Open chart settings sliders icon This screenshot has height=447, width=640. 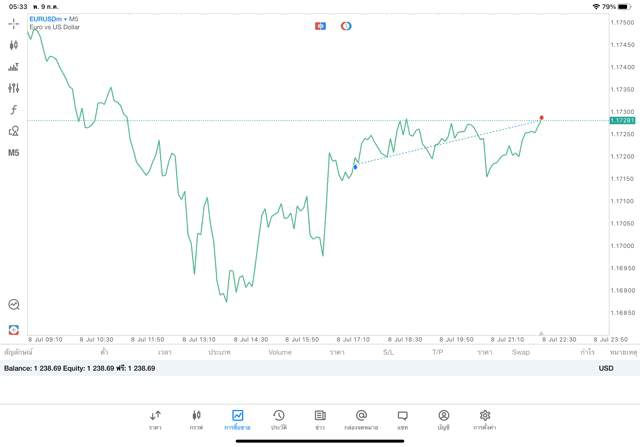click(14, 88)
